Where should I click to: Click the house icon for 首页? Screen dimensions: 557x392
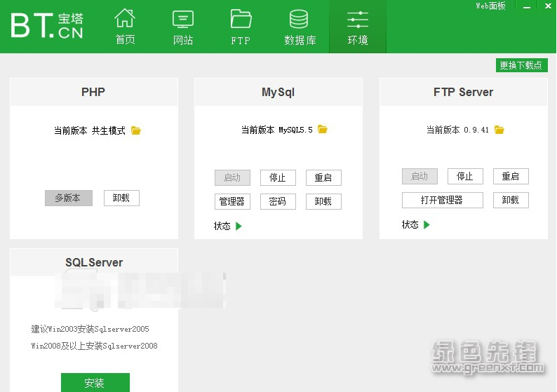tap(125, 18)
